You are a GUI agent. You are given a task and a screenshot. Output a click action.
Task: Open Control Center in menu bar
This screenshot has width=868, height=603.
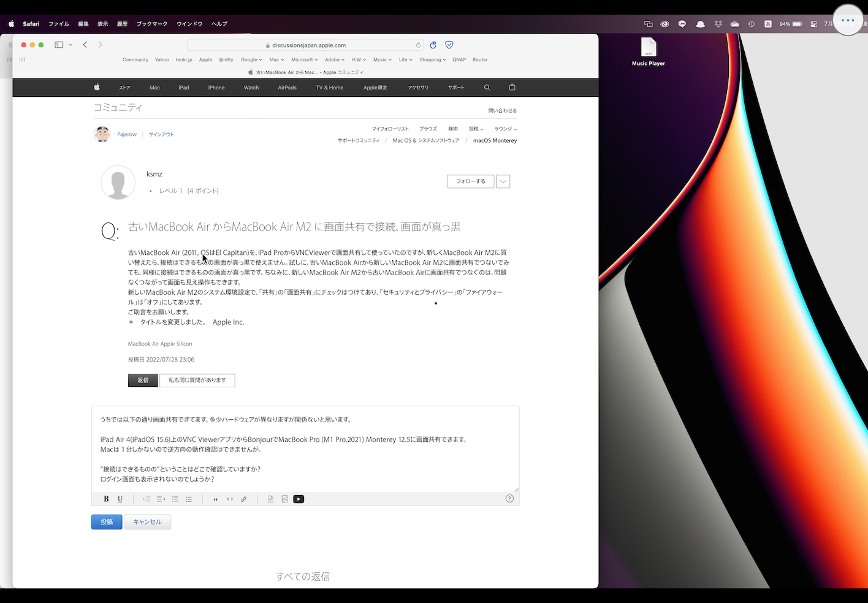(x=814, y=24)
